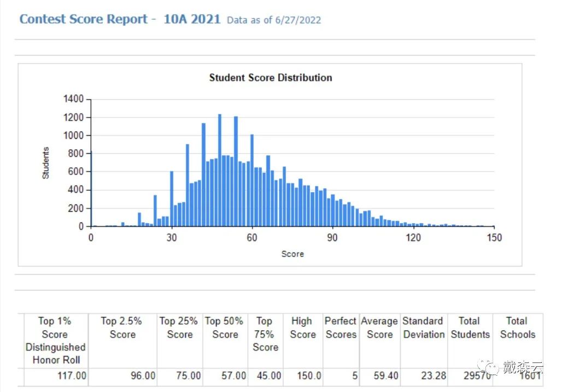Click the 150 tick on the x-axis
562x392 pixels.
(x=494, y=237)
